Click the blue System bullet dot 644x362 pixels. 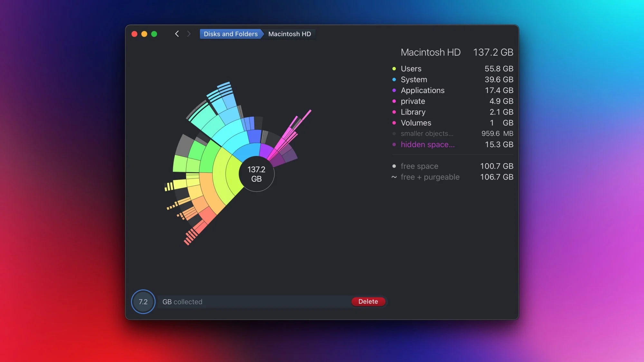coord(394,79)
